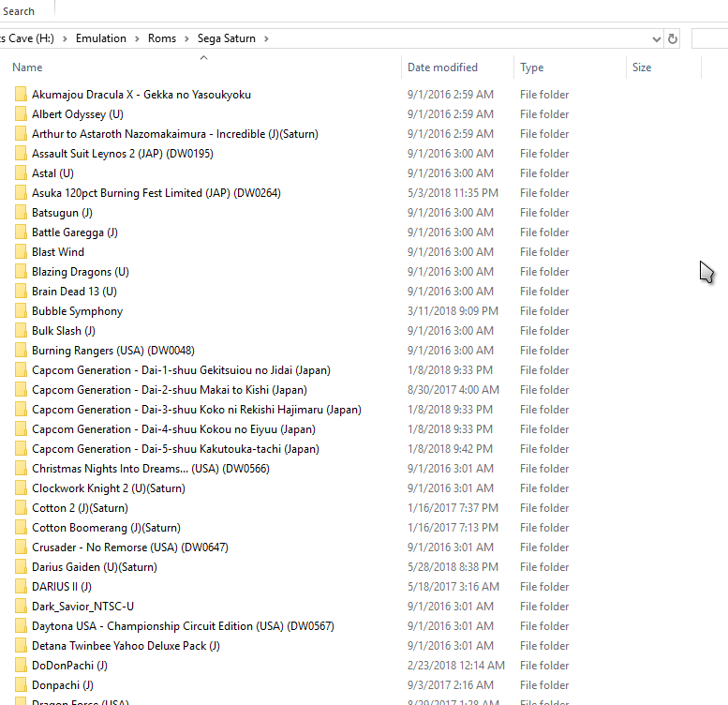The image size is (728, 705).
Task: Select the Capcom Generation Dai-2-shuu folder icon
Action: pyautogui.click(x=21, y=390)
